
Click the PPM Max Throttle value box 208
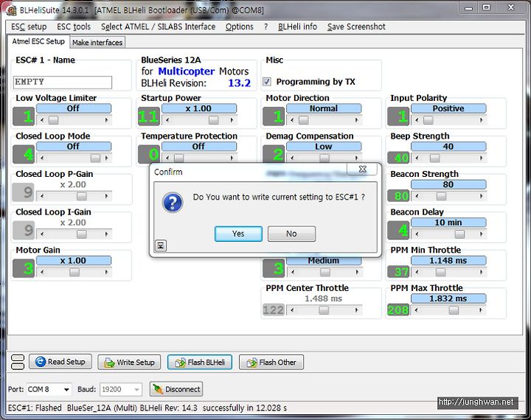398,309
